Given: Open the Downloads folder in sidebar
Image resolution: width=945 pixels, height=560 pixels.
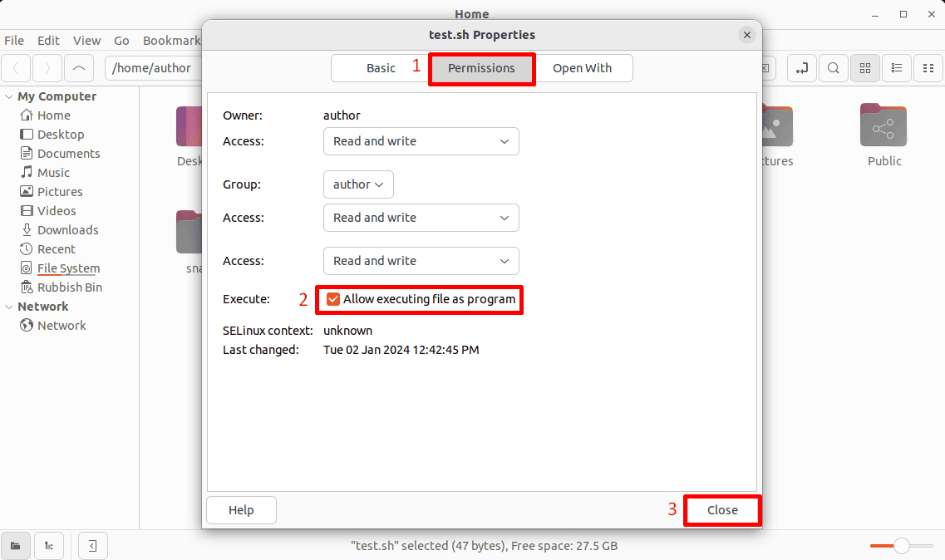Looking at the screenshot, I should tap(66, 229).
